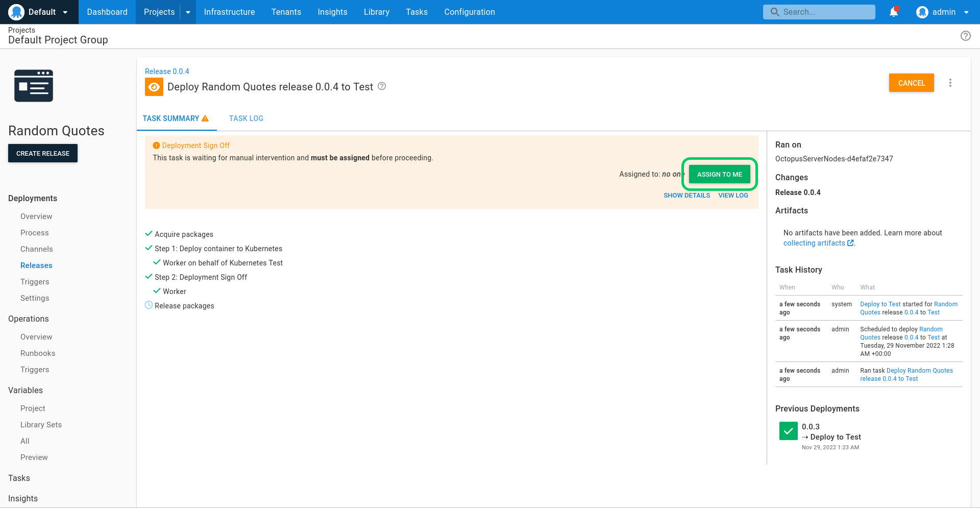Open the Release 0.0.4 breadcrumb link
This screenshot has width=980, height=508.
click(x=167, y=71)
